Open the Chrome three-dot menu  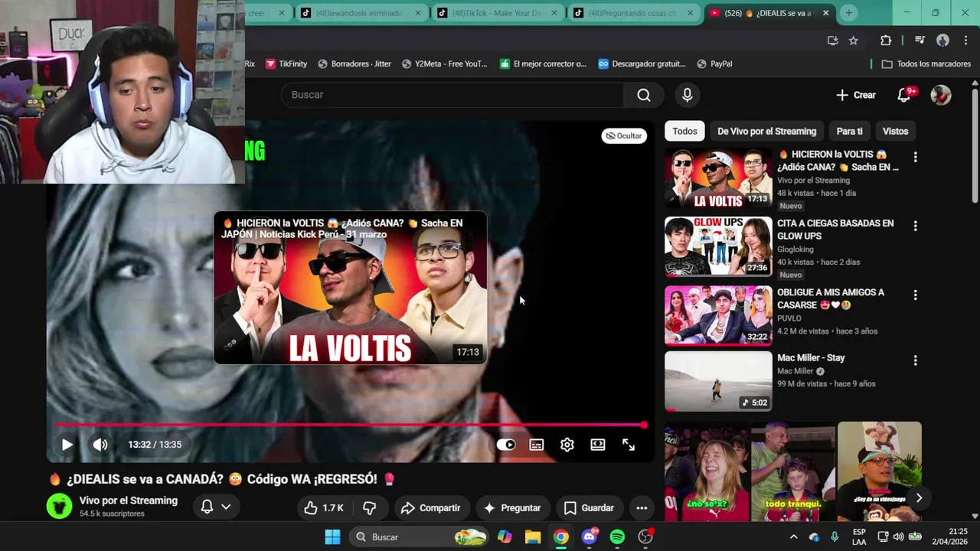[x=965, y=41]
